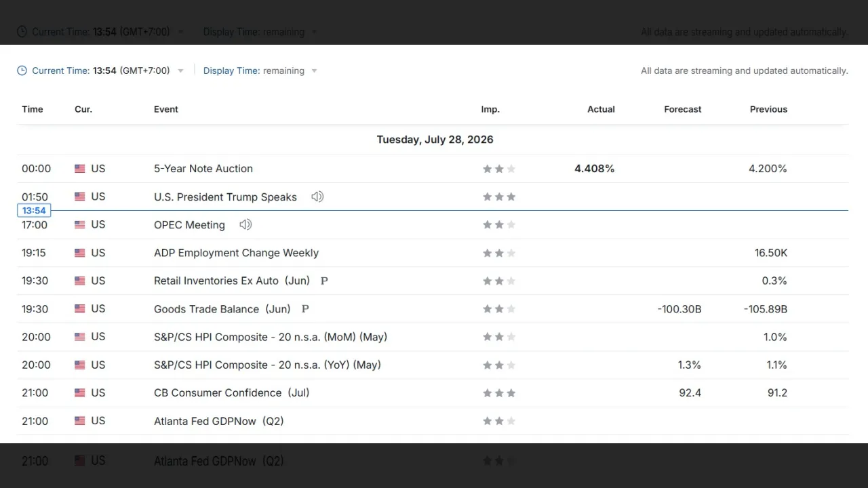868x488 pixels.
Task: Click importance stars for 5-Year Note Auction
Action: (499, 169)
